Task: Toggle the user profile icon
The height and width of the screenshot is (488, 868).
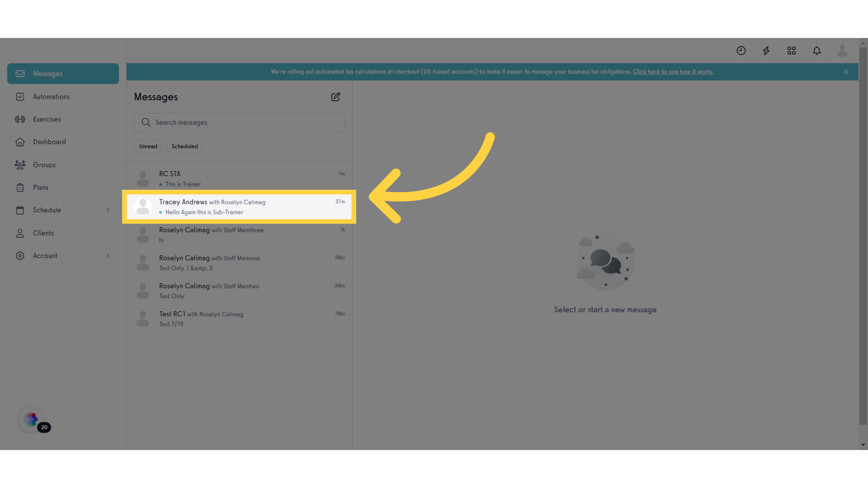Action: (842, 51)
